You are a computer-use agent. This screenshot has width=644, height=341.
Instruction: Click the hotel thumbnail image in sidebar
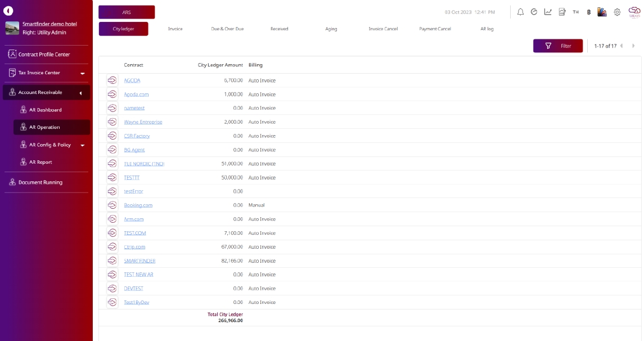(x=12, y=28)
